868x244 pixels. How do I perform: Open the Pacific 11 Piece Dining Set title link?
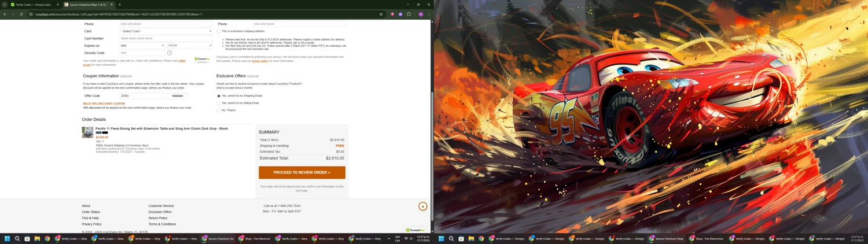161,128
